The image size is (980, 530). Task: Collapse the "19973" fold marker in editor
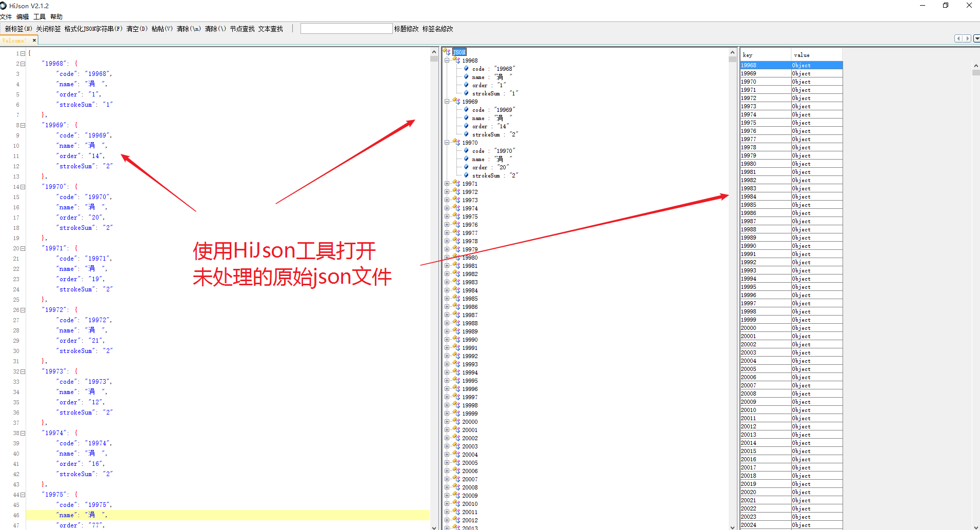click(x=23, y=371)
